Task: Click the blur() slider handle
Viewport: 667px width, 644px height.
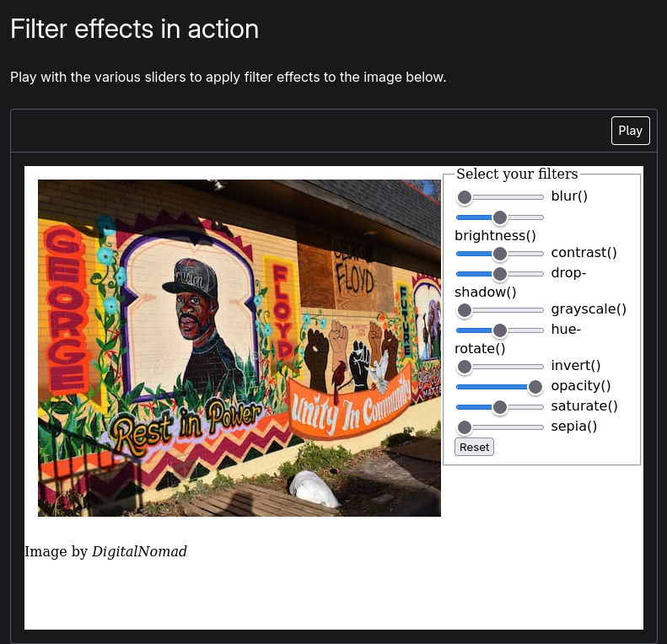Action: (x=464, y=197)
